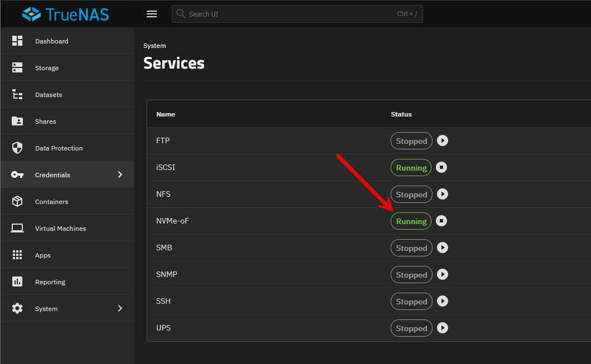
Task: Start the NFS service
Action: click(443, 194)
